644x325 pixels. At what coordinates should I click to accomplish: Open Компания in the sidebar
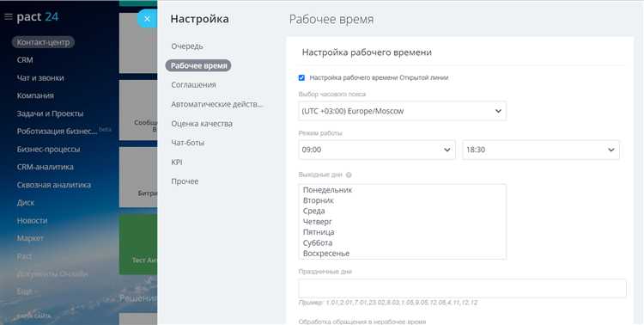[x=35, y=95]
